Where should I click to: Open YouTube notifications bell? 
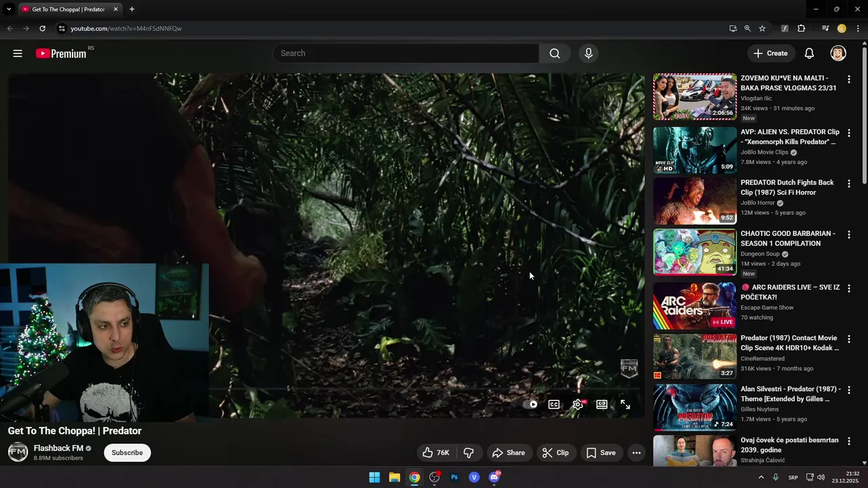[x=809, y=54]
